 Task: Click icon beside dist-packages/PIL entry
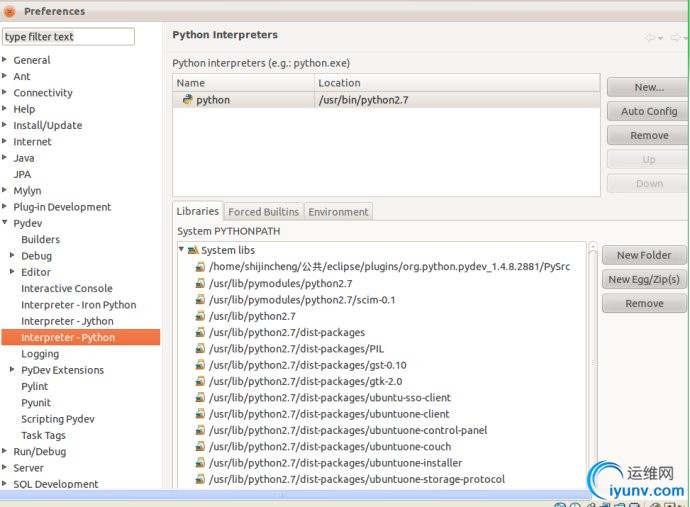200,349
